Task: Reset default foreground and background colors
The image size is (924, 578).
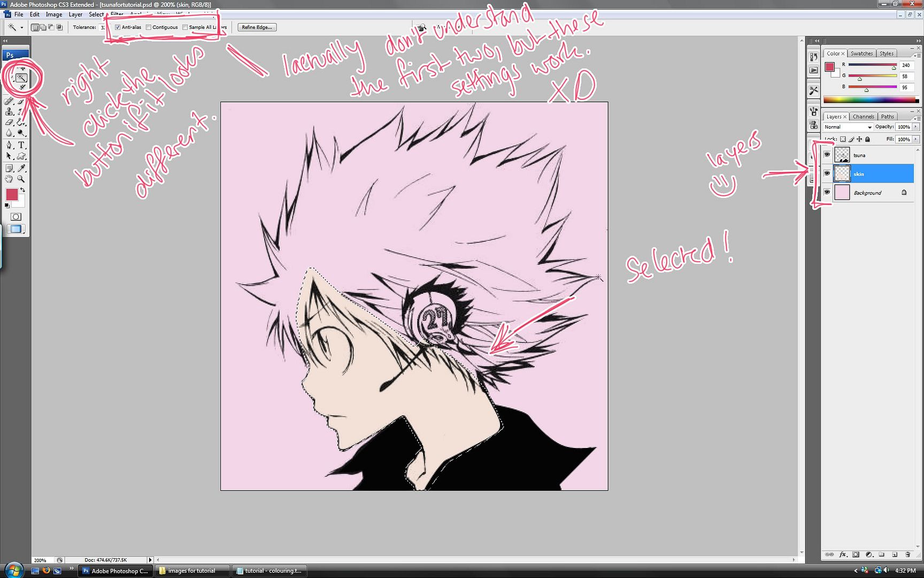Action: point(6,205)
